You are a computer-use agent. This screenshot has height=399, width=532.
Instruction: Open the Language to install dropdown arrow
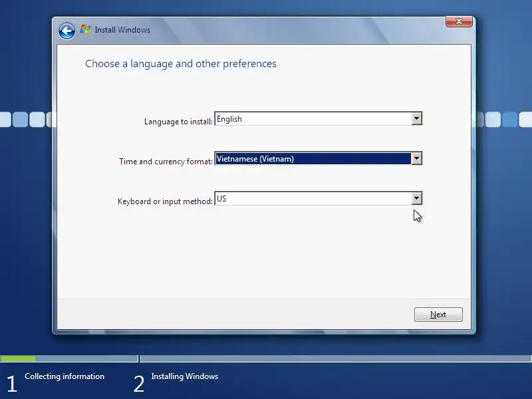pos(417,119)
